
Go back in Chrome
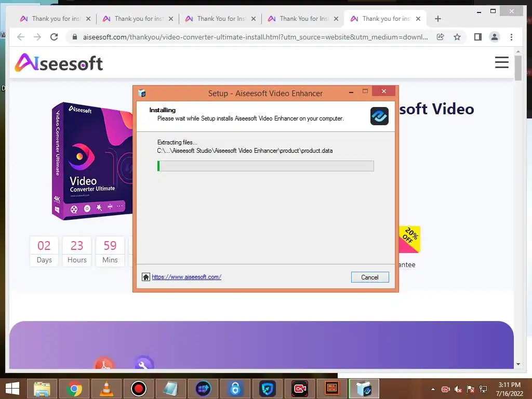click(x=21, y=37)
